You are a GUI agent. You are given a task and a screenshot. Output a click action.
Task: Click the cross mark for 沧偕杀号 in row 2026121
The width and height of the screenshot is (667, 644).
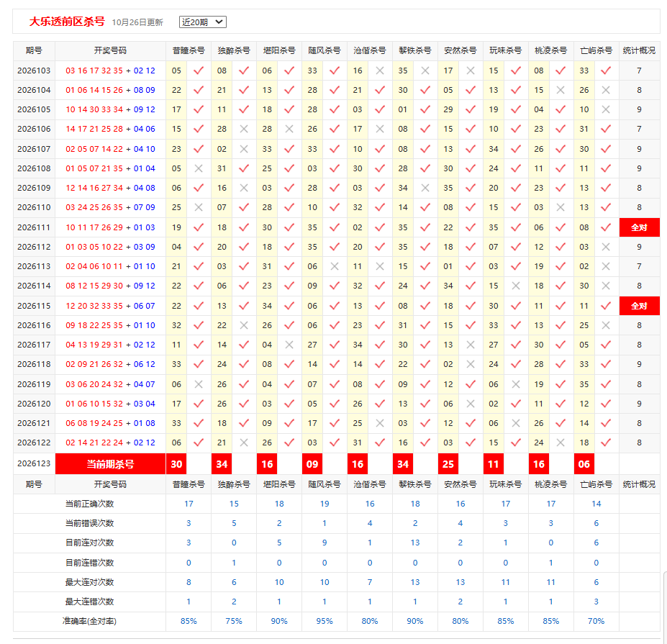click(x=380, y=423)
